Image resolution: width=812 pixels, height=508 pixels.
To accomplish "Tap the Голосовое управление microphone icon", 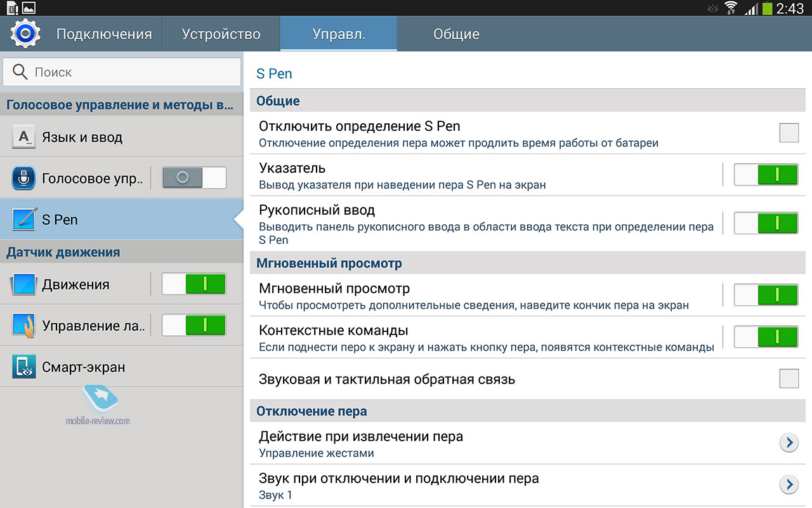I will tap(23, 178).
